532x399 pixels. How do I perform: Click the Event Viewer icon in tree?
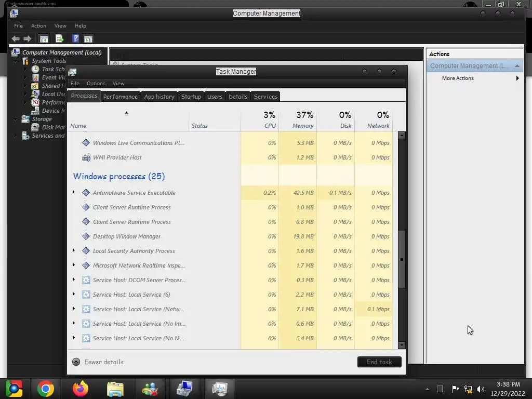coord(35,77)
